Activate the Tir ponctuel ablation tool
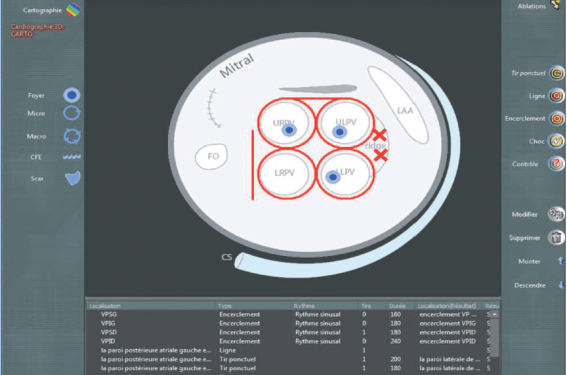This screenshot has height=375, width=567. point(557,73)
